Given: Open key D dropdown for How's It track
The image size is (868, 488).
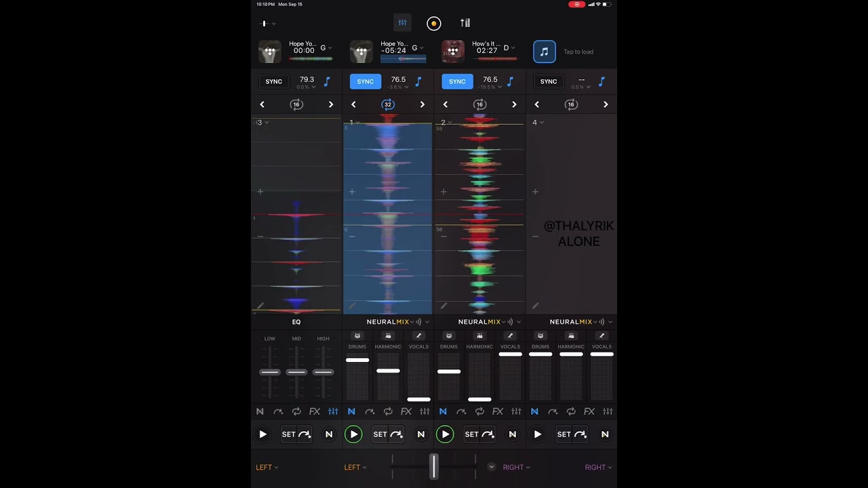Looking at the screenshot, I should 509,48.
